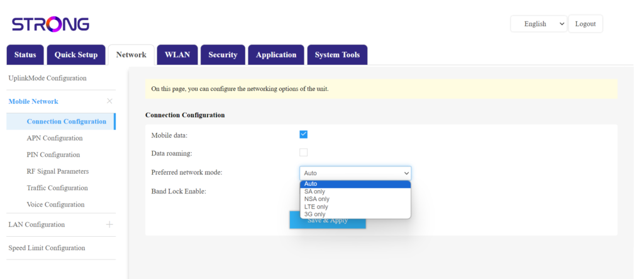Go to PIN Configuration
This screenshot has height=279, width=644.
tap(53, 155)
